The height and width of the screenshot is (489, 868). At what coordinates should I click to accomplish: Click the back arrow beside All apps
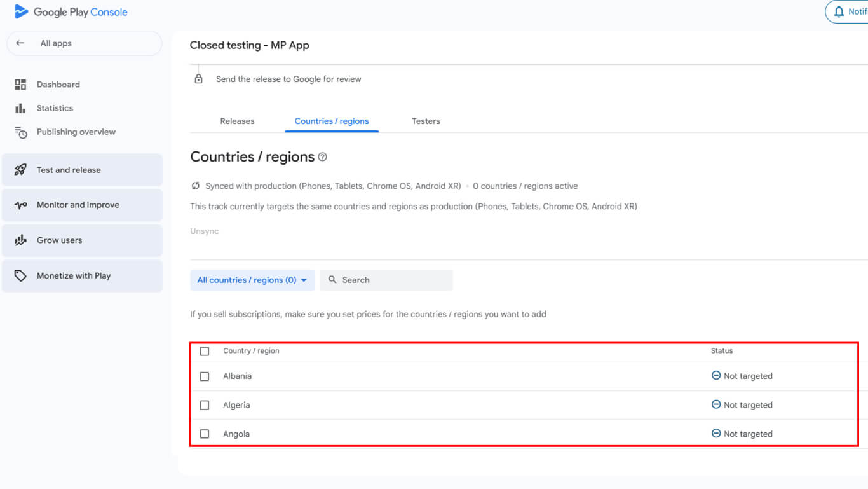pos(20,43)
